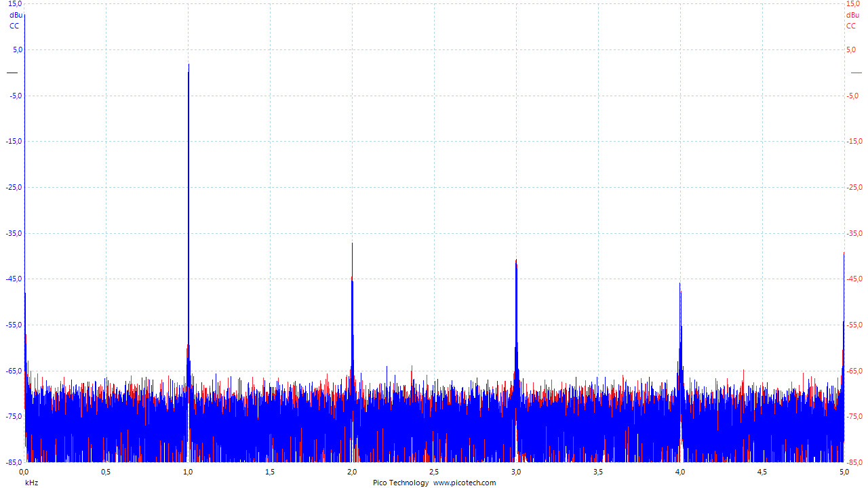Click the 4,5 frequency axis label

tap(762, 471)
